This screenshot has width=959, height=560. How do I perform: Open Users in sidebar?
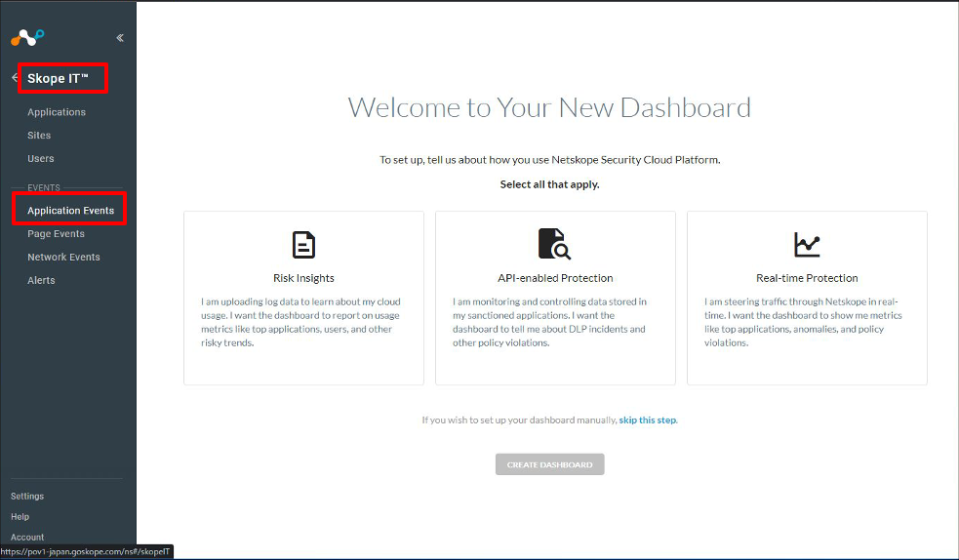tap(40, 158)
